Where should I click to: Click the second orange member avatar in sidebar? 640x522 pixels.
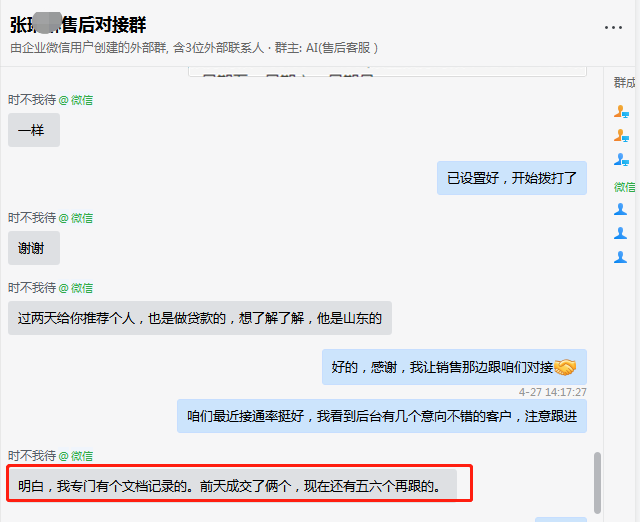point(621,136)
